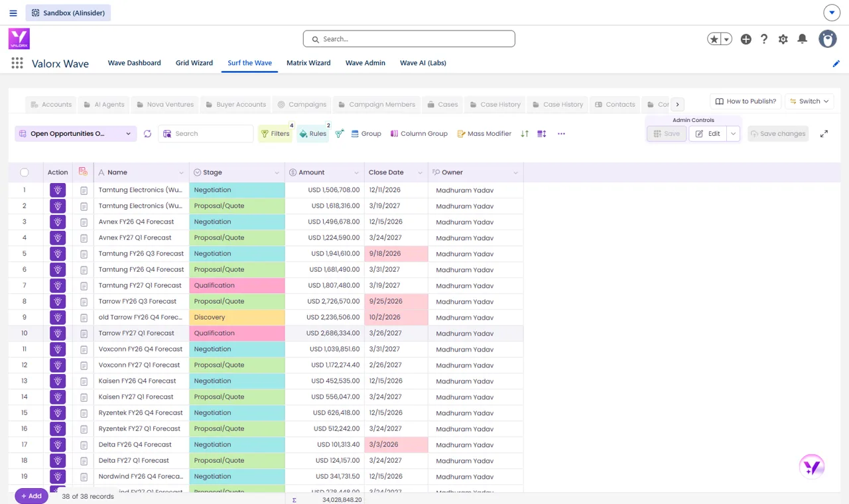This screenshot has height=504, width=849.
Task: Open the Valorx AI assistant bubble
Action: (x=812, y=467)
